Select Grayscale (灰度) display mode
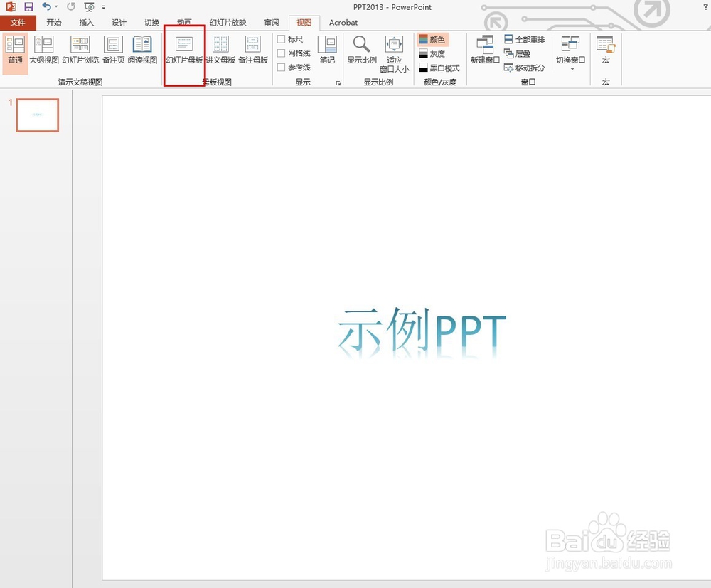711x588 pixels. pyautogui.click(x=432, y=54)
